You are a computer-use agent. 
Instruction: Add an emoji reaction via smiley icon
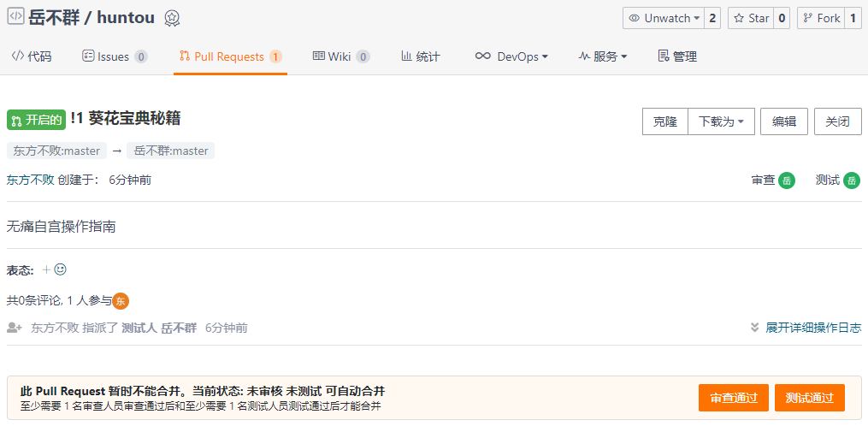coord(60,269)
